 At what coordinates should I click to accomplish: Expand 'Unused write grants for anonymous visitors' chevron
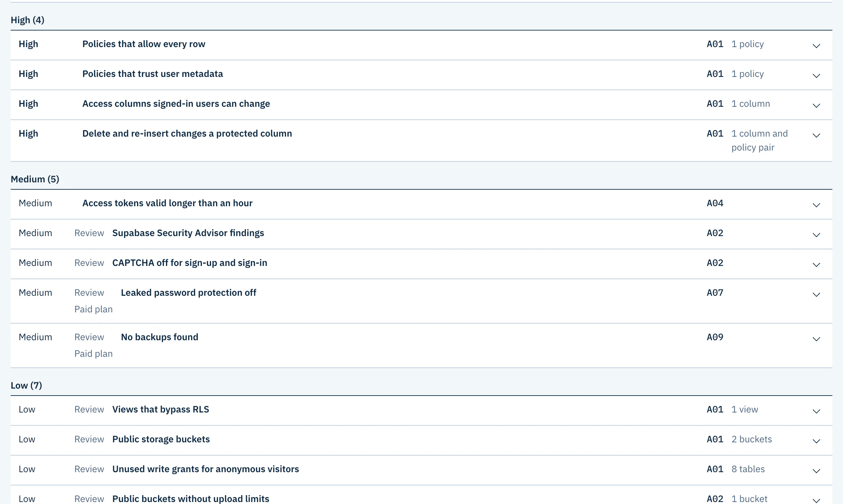point(816,472)
